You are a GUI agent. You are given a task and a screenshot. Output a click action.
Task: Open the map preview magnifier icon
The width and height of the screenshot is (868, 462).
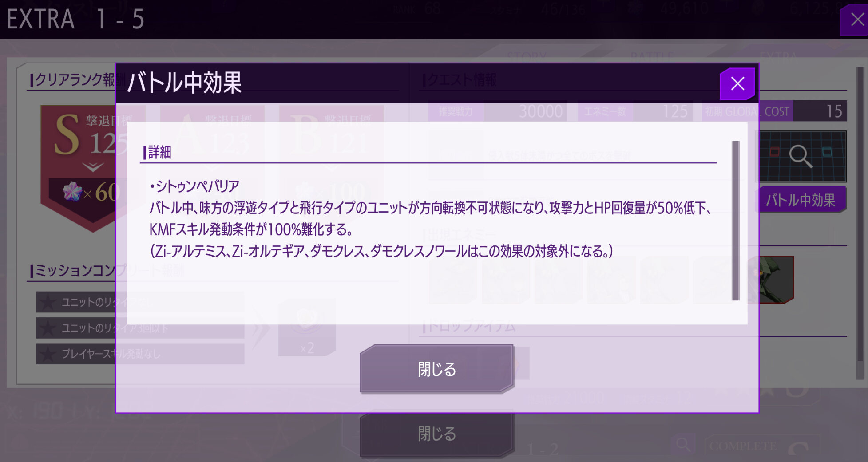(x=801, y=156)
